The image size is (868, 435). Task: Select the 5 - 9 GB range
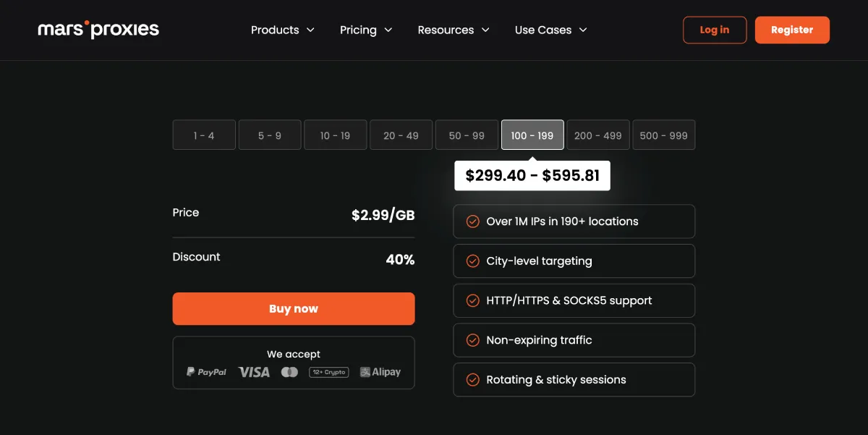coord(270,135)
